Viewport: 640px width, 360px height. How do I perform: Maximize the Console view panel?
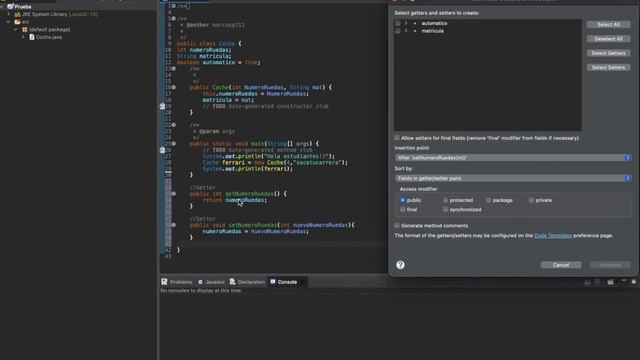[x=633, y=282]
